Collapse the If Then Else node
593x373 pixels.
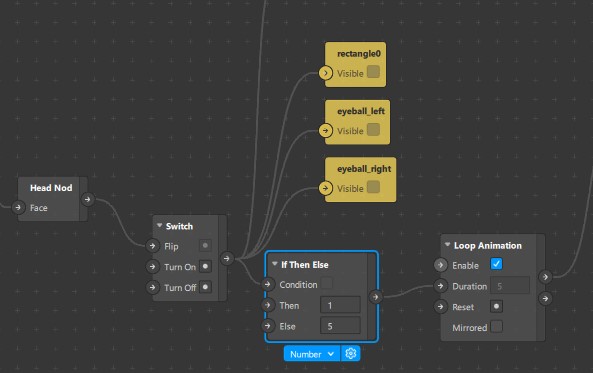(x=275, y=264)
